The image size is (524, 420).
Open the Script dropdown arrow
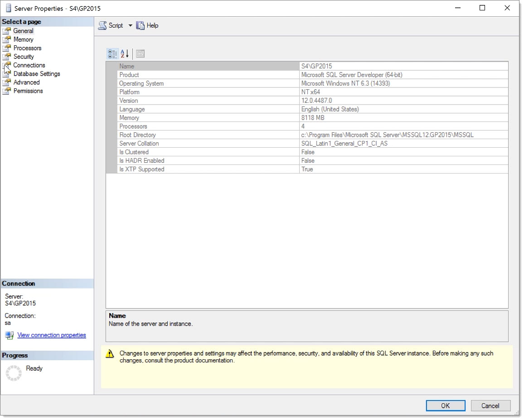coord(131,25)
